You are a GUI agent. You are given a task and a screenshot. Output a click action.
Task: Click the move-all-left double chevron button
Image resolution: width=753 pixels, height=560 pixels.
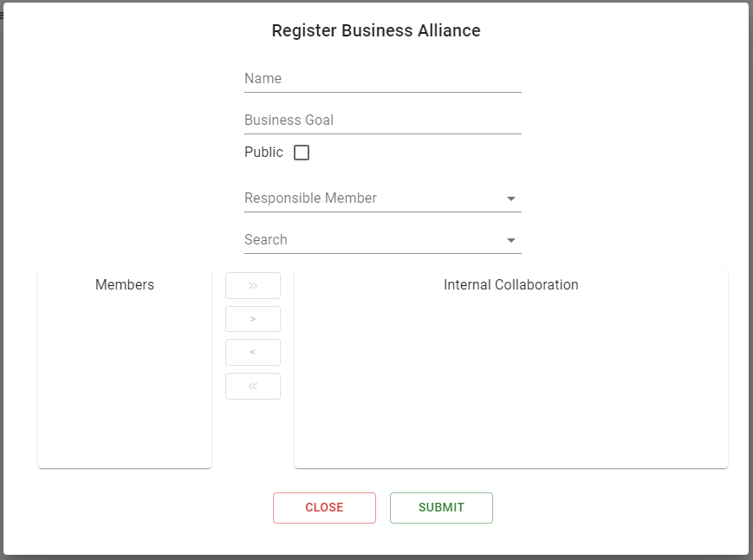pyautogui.click(x=253, y=386)
